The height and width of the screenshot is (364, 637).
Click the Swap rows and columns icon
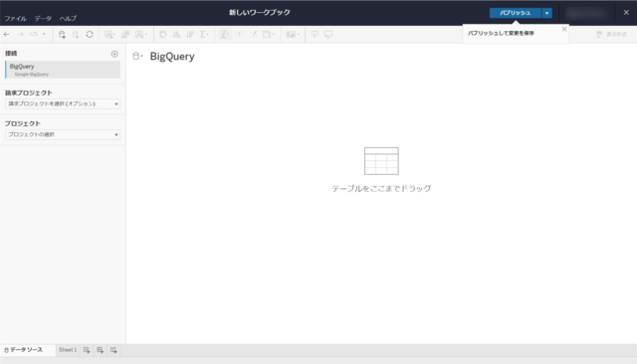coord(163,35)
